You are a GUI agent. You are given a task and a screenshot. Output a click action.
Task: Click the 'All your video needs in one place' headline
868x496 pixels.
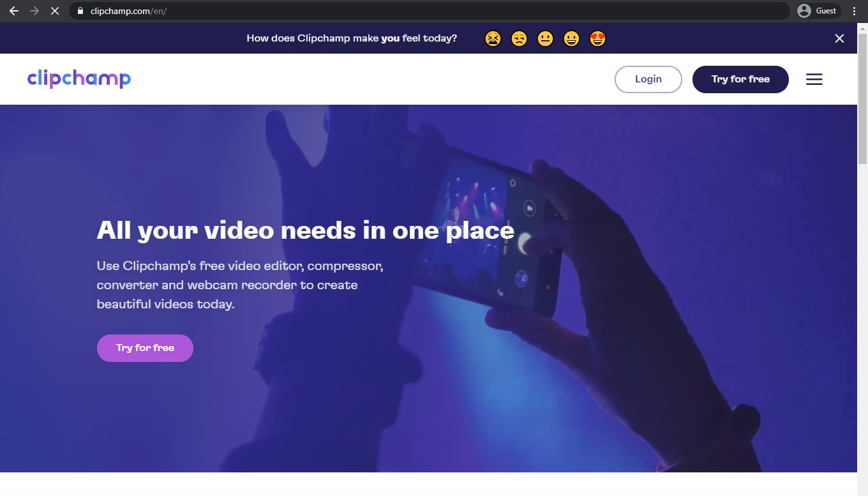tap(305, 230)
